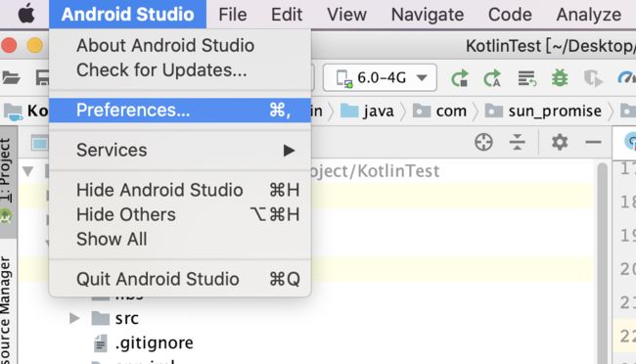Select the .gitignore file

tap(154, 343)
